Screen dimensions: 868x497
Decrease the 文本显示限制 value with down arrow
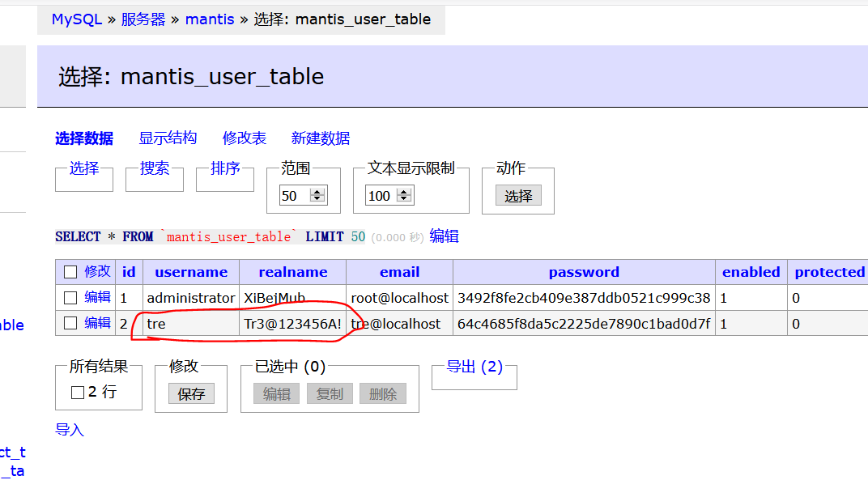(404, 198)
